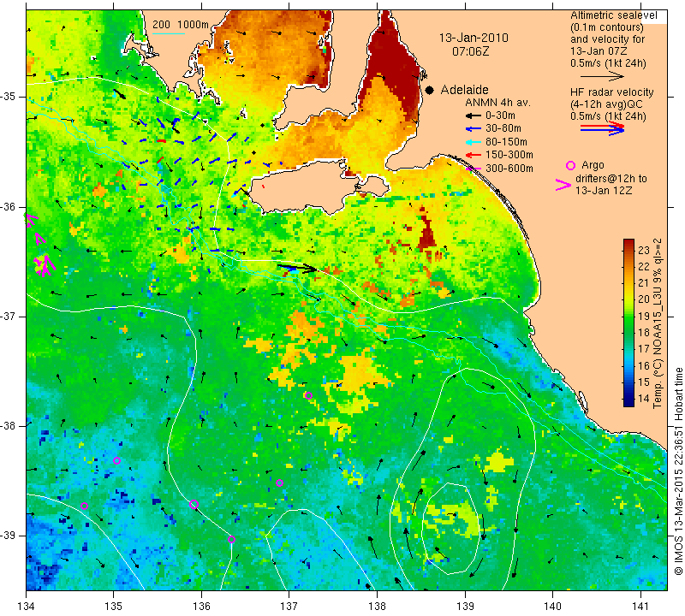Click the longitude axis label '141'
Screen dimensions: 685x616
click(640, 607)
